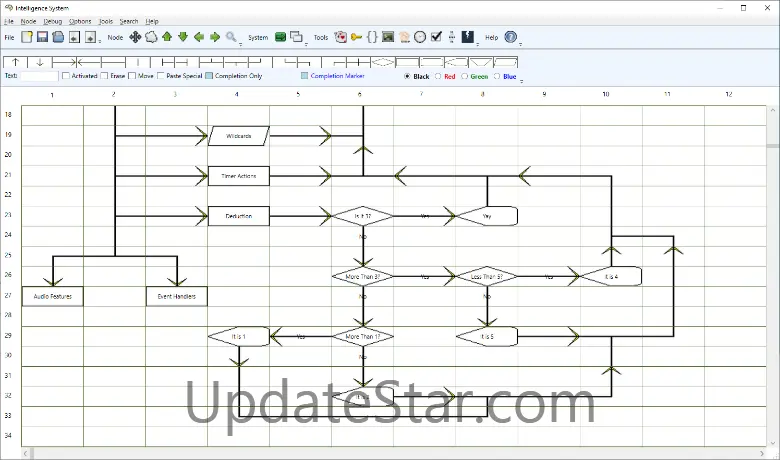Click the blue database file icon
Viewport: 780px width, 460px height.
coord(58,37)
